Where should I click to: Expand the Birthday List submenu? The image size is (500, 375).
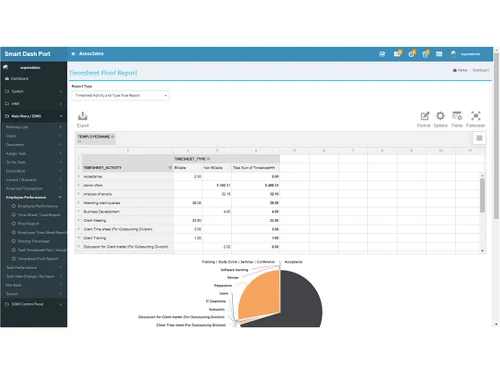point(33,127)
